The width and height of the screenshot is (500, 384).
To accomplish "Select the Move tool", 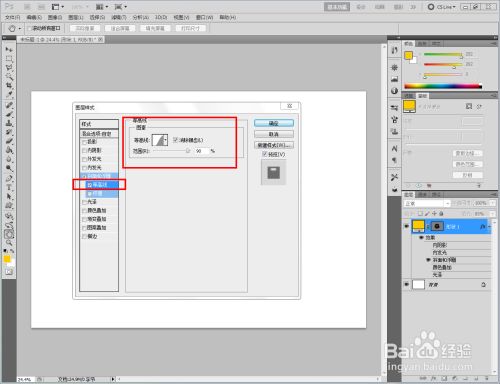I will [x=9, y=49].
